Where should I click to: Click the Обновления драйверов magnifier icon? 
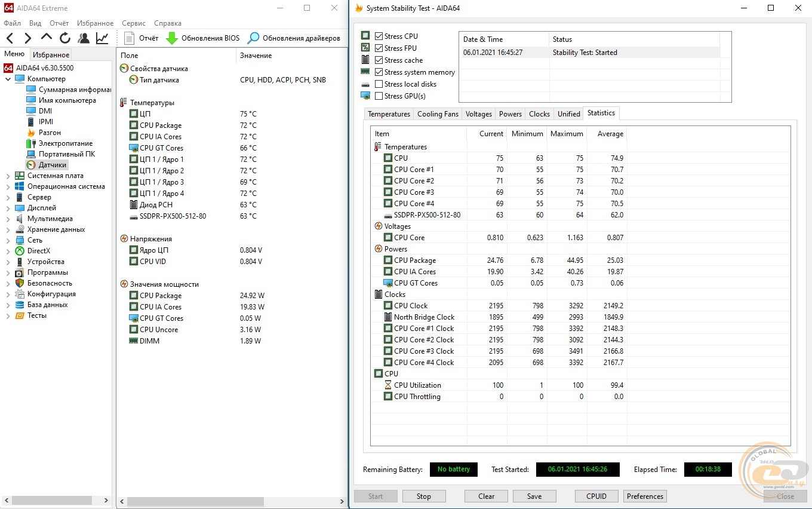tap(254, 38)
